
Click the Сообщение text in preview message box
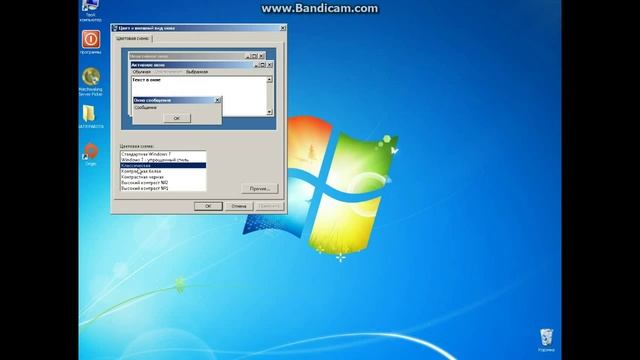tap(146, 108)
